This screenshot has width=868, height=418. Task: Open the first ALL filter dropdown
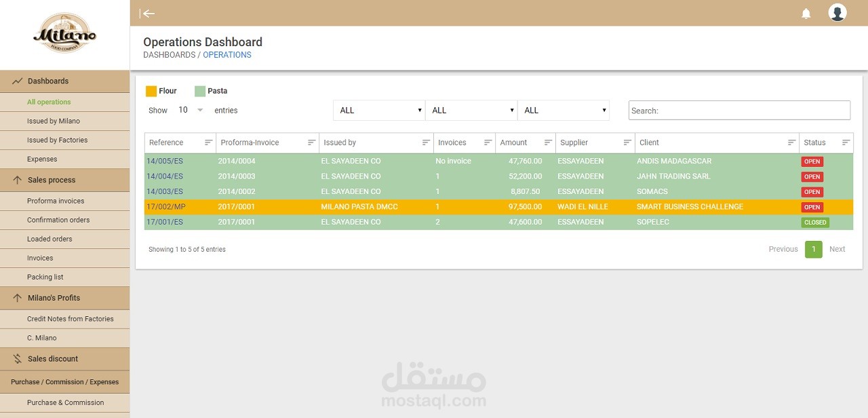click(x=379, y=111)
